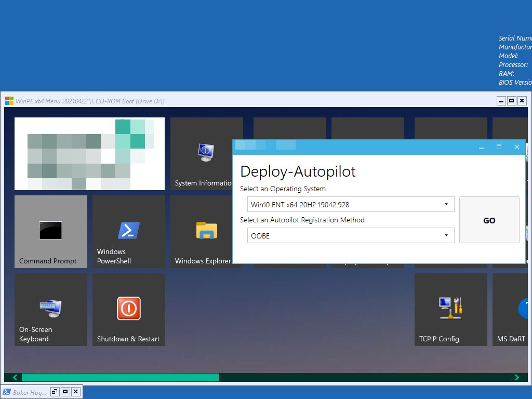The width and height of the screenshot is (532, 399).
Task: Maximize the WinPE x64 Menu window
Action: [x=512, y=101]
